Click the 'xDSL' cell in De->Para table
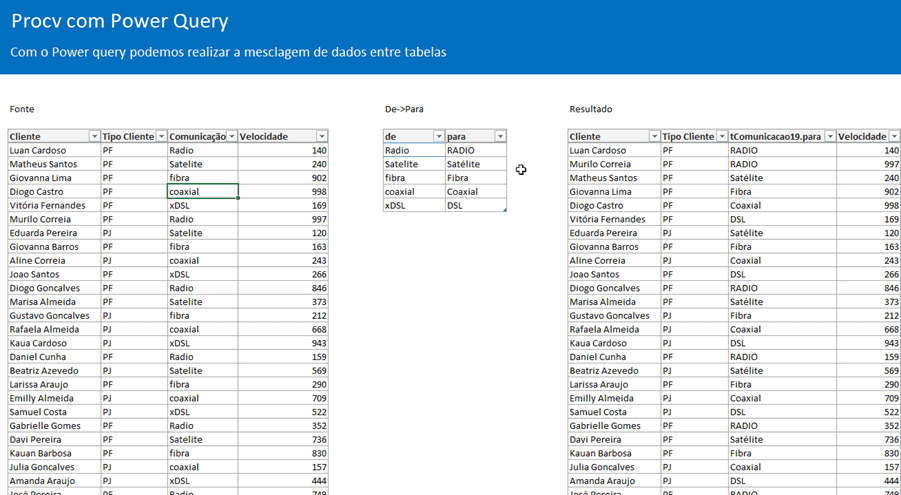Image resolution: width=901 pixels, height=495 pixels. pos(413,205)
